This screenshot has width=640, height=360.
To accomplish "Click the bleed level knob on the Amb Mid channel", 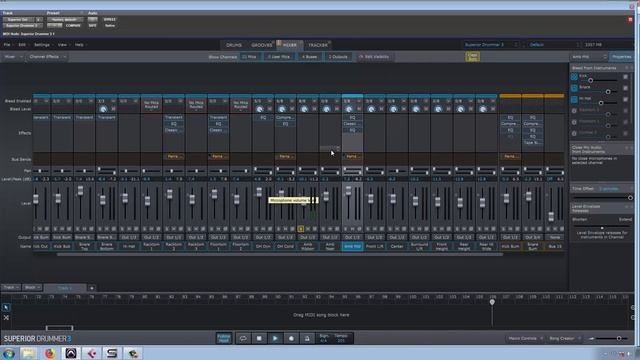I will 349,109.
